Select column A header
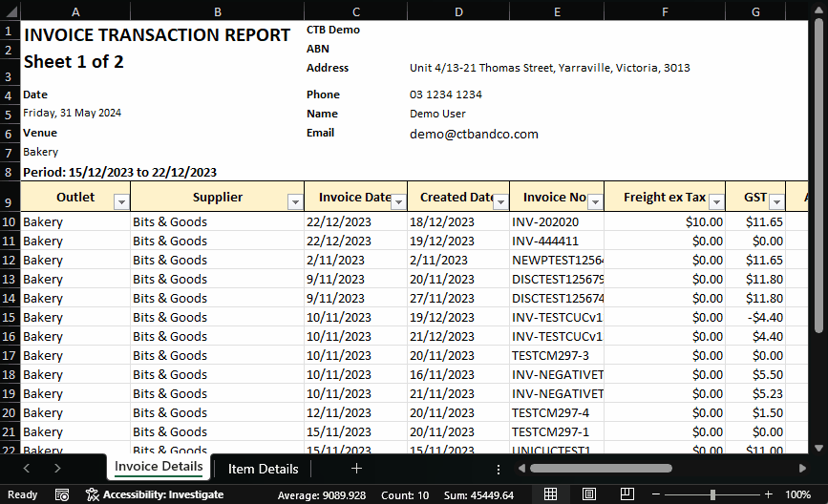Image resolution: width=828 pixels, height=504 pixels. [75, 11]
